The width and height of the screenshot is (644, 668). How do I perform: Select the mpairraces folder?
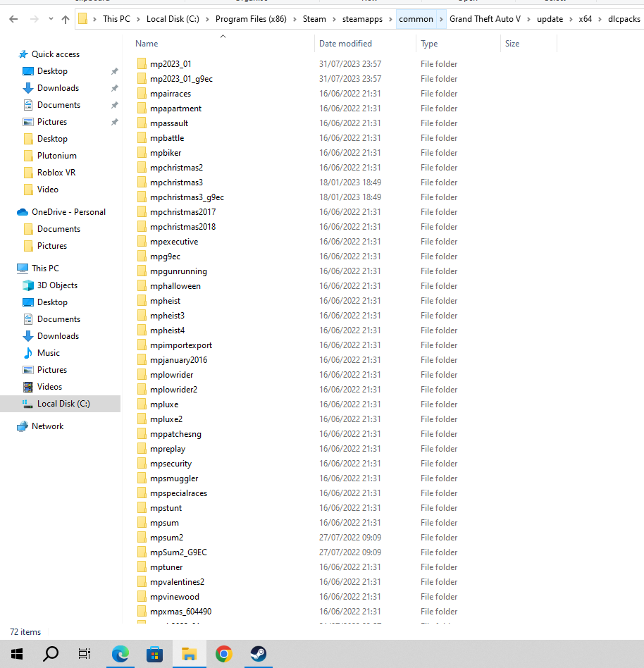tap(171, 94)
